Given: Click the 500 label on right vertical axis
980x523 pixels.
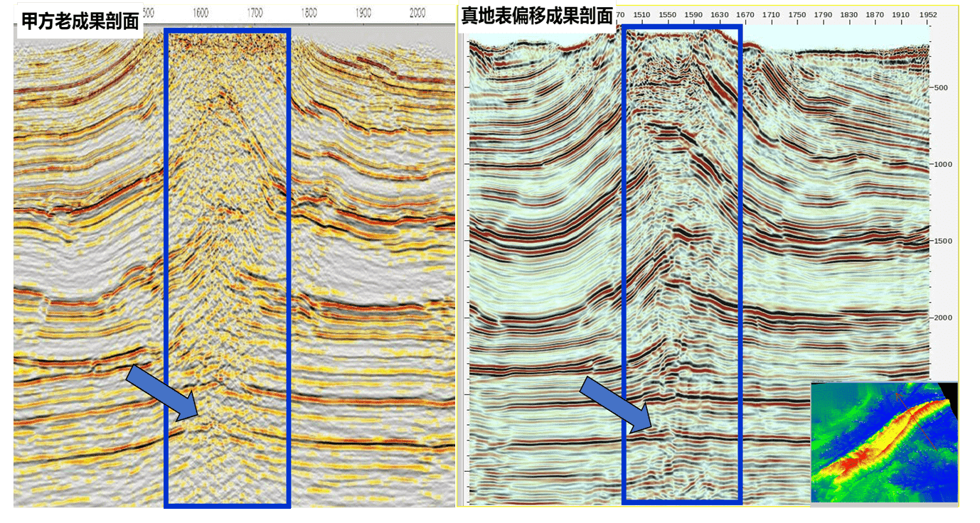Looking at the screenshot, I should pos(942,87).
